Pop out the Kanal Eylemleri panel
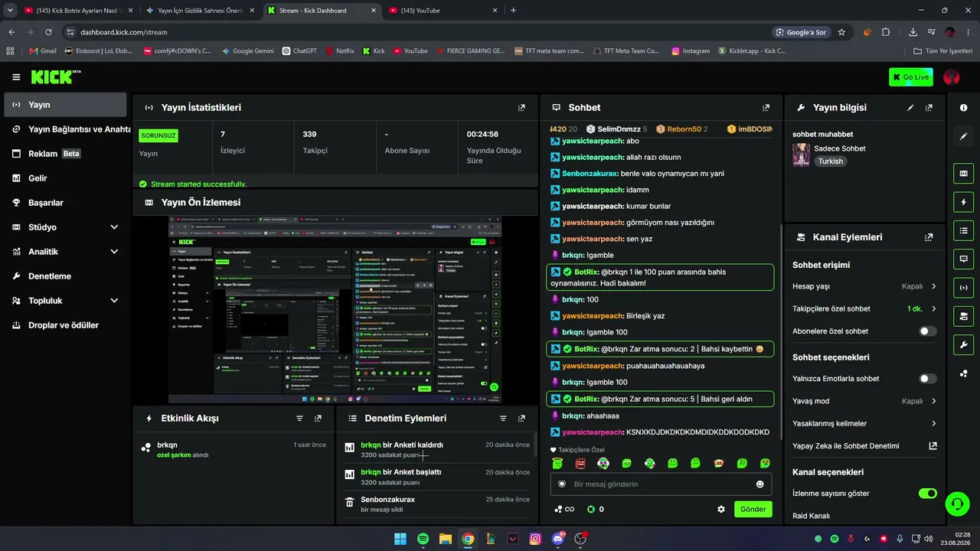 (929, 237)
